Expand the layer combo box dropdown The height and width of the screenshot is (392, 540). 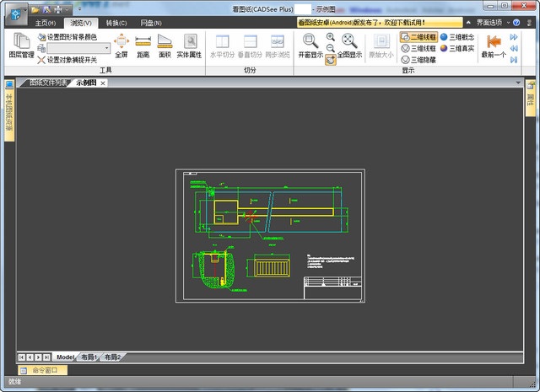(106, 49)
